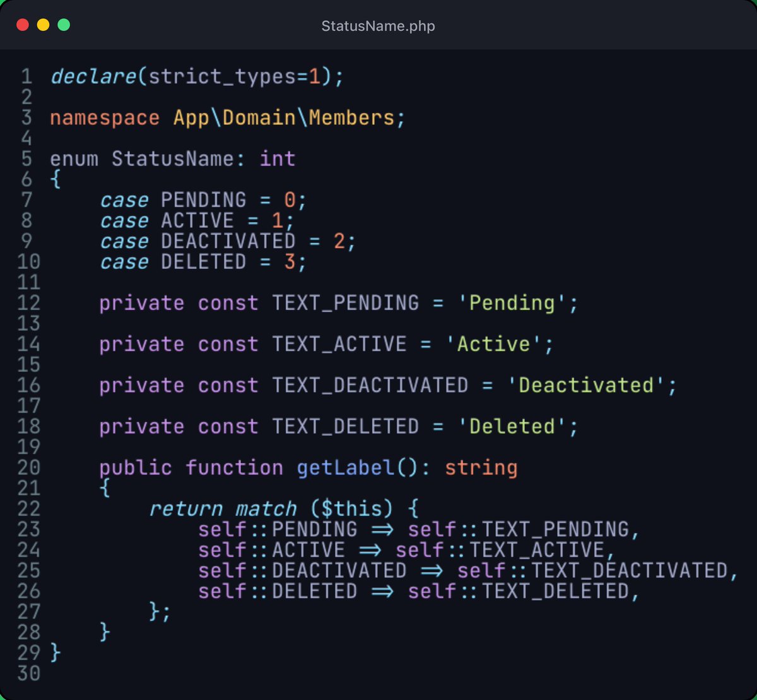Click the 'case' keyword on line 7

pyautogui.click(x=124, y=201)
